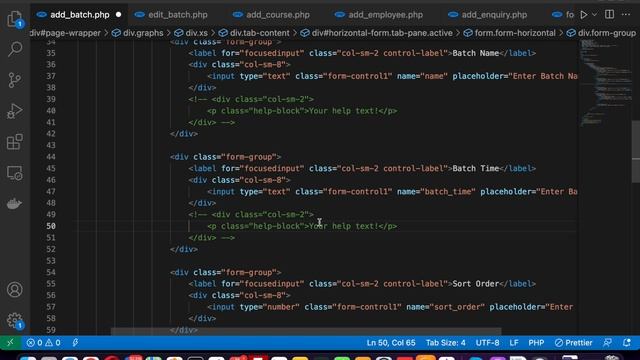The height and width of the screenshot is (360, 640).
Task: Click the horizontal scrollbar of the editor
Action: [x=306, y=331]
